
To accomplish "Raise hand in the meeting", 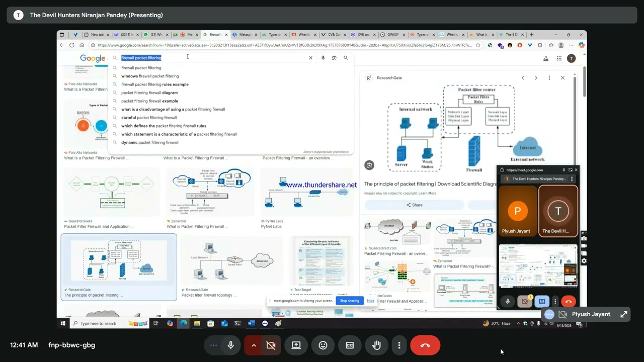I will click(x=376, y=345).
